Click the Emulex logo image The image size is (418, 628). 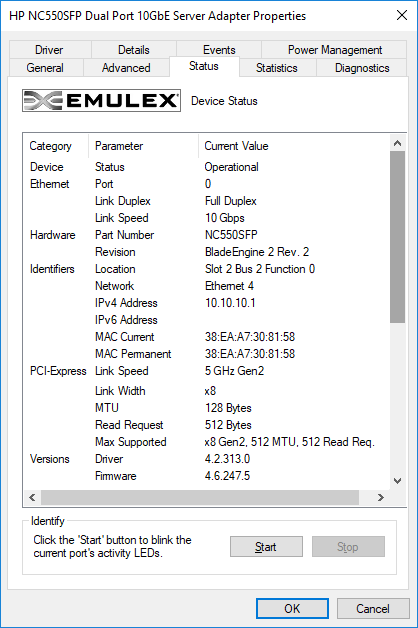101,101
